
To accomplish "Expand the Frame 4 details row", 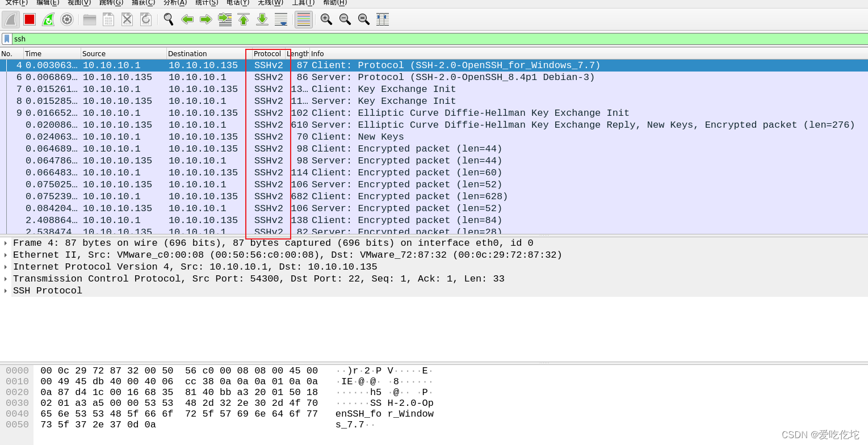I will click(6, 243).
